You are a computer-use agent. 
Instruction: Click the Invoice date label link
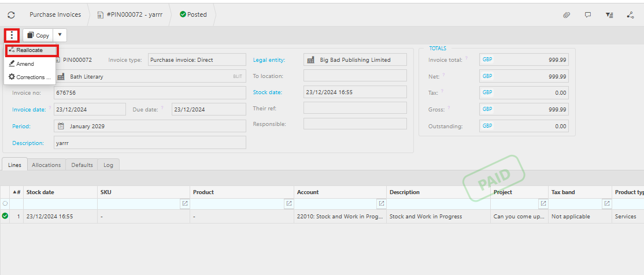pyautogui.click(x=29, y=110)
